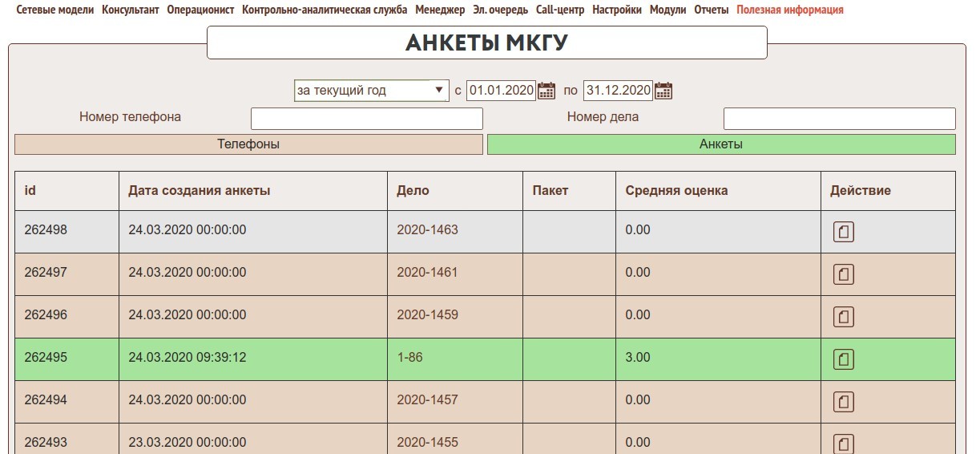Viewport: 980px width, 454px height.
Task: Switch to the Телефоны tab
Action: [248, 144]
